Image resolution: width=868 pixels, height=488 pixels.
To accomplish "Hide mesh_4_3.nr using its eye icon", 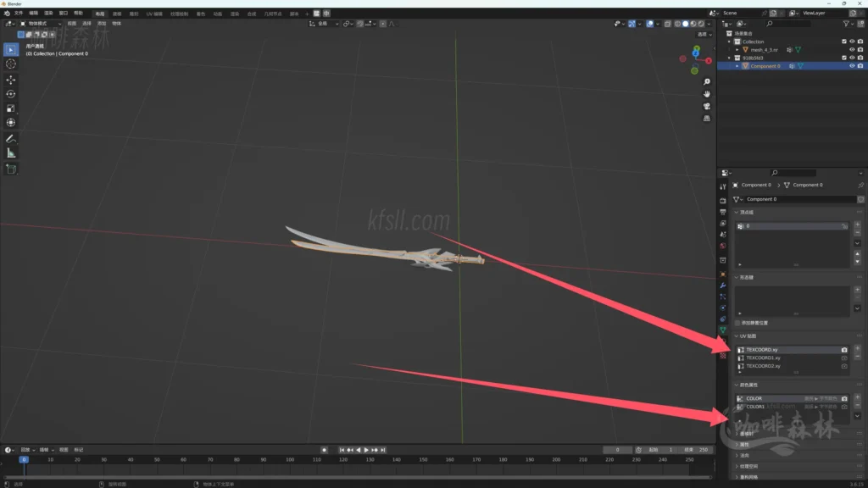I will point(852,50).
